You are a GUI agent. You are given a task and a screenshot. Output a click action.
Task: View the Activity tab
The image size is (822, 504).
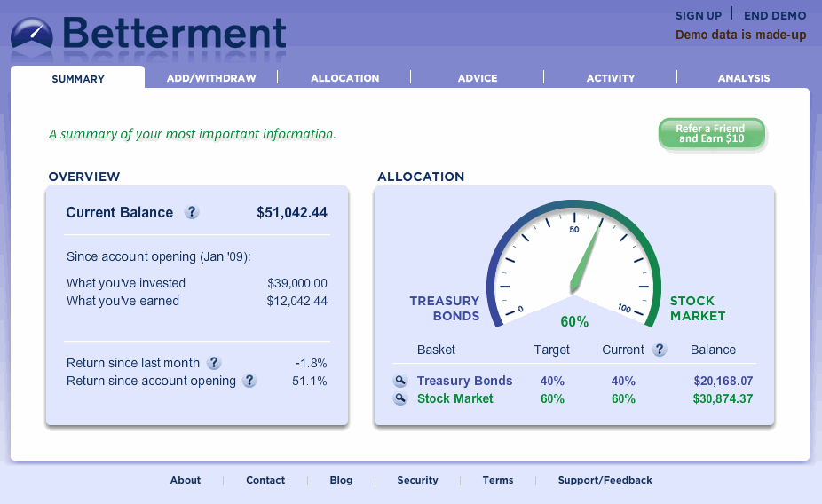[611, 78]
